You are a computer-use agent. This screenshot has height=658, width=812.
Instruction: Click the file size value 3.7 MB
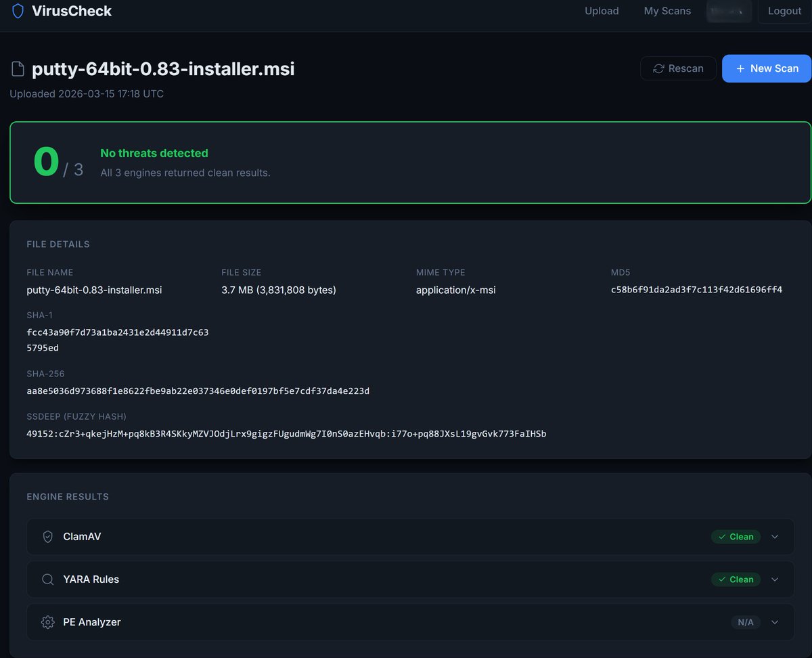pyautogui.click(x=279, y=290)
